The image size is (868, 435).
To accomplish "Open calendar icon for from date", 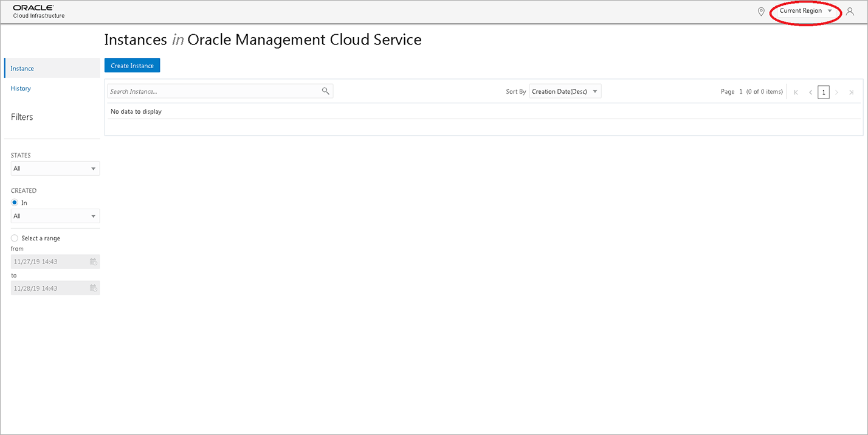I will point(94,262).
